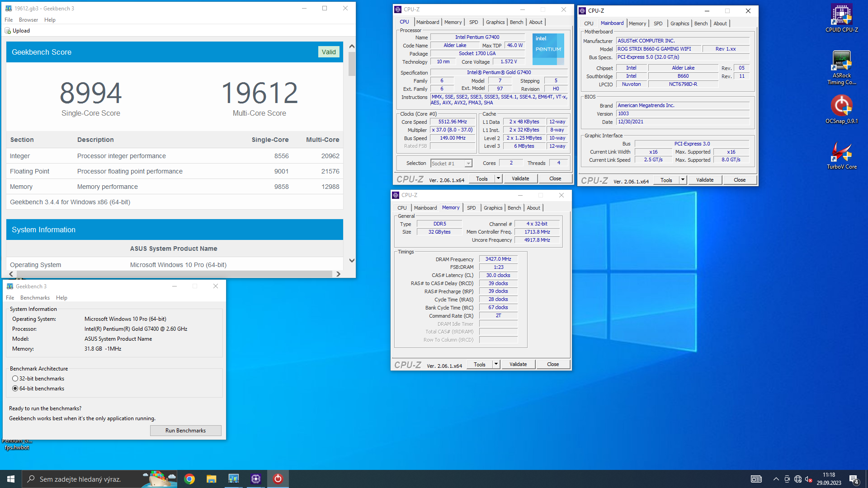Show hidden system tray icons
Viewport: 868px width, 488px height.
[x=776, y=479]
